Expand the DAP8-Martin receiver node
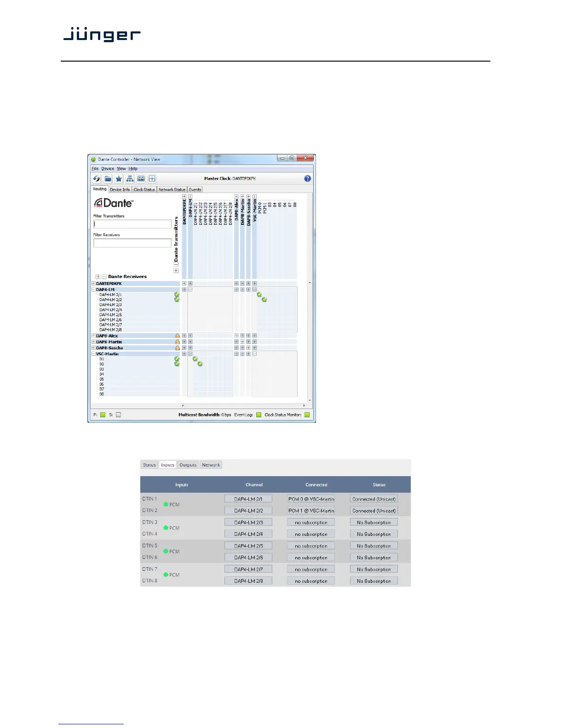The image size is (563, 728). click(x=93, y=342)
